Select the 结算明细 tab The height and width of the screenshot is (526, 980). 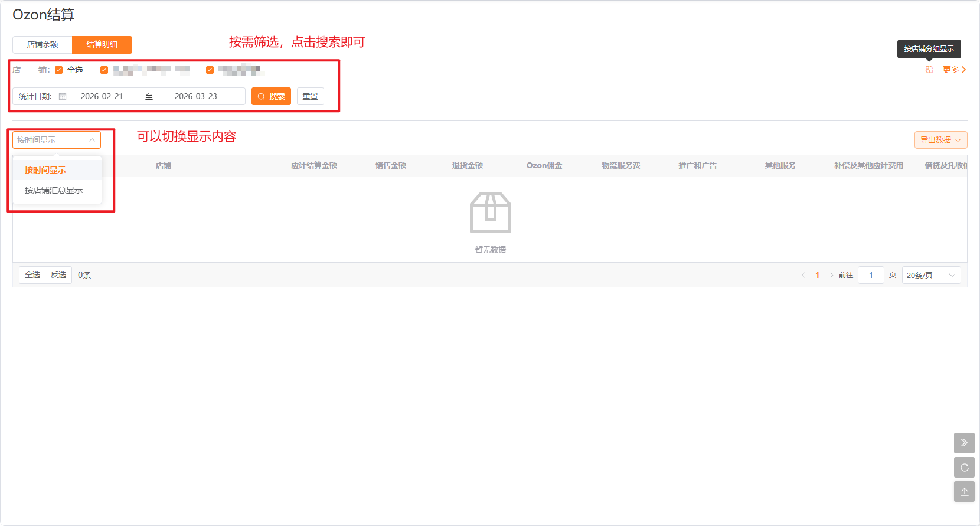pos(102,45)
